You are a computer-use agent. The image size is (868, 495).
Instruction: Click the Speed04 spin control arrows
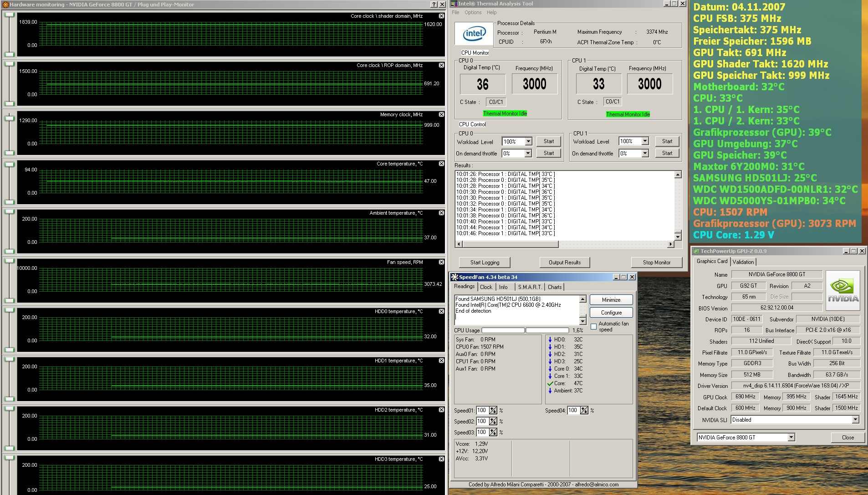pos(584,410)
